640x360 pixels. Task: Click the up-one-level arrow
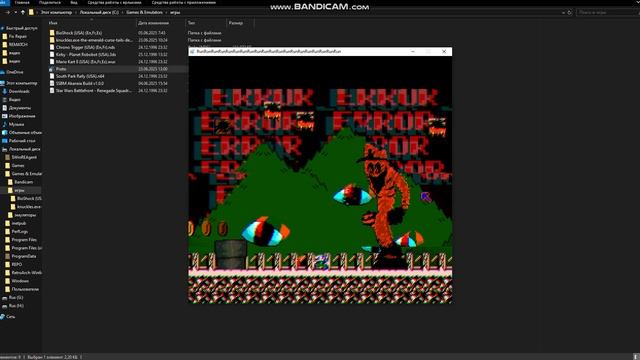(23, 13)
